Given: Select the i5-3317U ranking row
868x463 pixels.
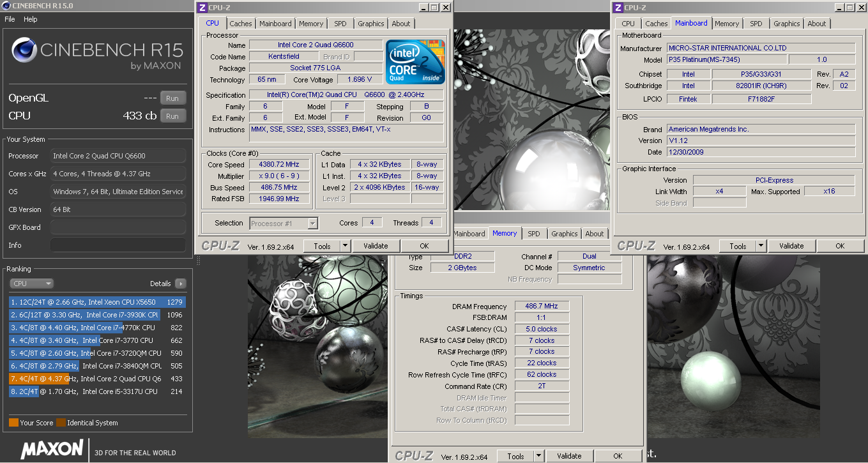Looking at the screenshot, I should [x=96, y=391].
